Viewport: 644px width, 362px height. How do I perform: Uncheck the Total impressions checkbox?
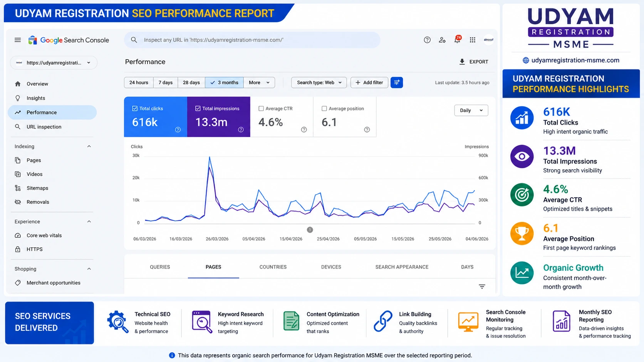198,108
